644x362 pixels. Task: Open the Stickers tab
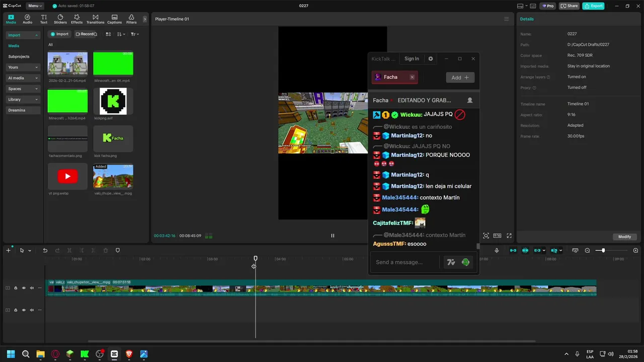click(60, 19)
